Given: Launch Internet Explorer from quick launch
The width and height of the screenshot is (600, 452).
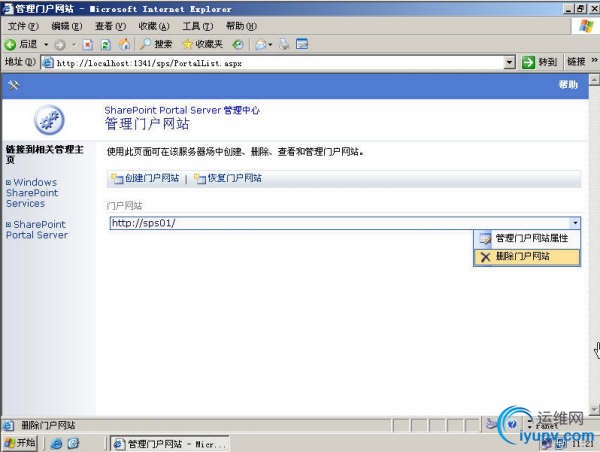Looking at the screenshot, I should point(56,444).
